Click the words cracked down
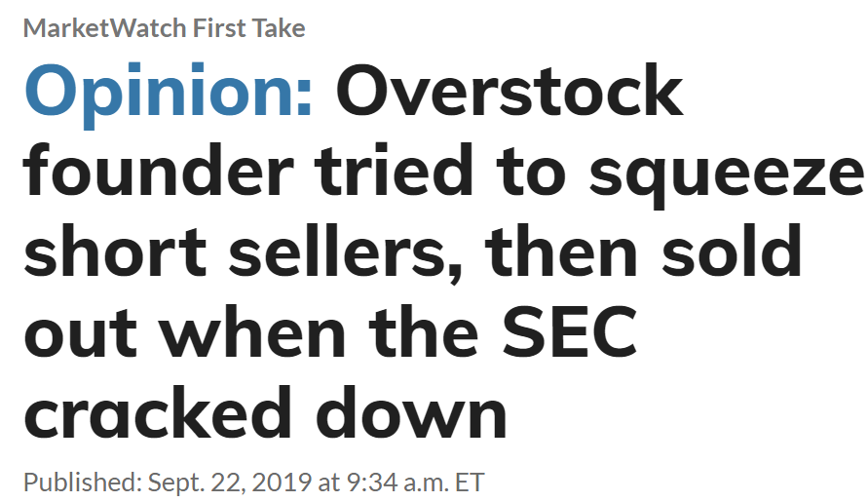 point(265,412)
